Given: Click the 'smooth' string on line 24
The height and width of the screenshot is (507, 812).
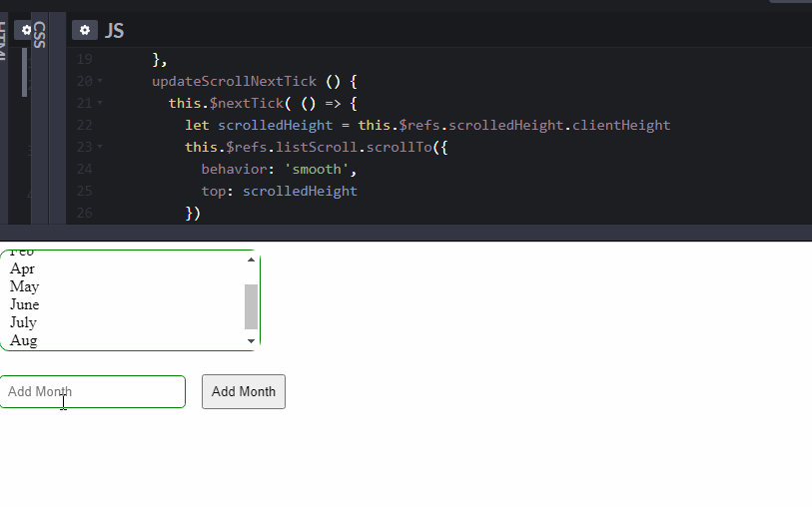Looking at the screenshot, I should coord(317,170).
